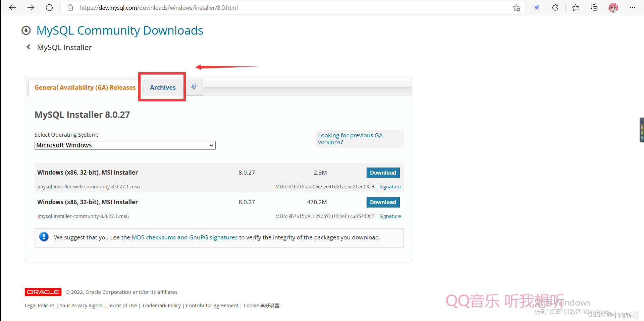The image size is (644, 321).
Task: Click the back chevron beside MySQL Installer
Action: pyautogui.click(x=29, y=47)
